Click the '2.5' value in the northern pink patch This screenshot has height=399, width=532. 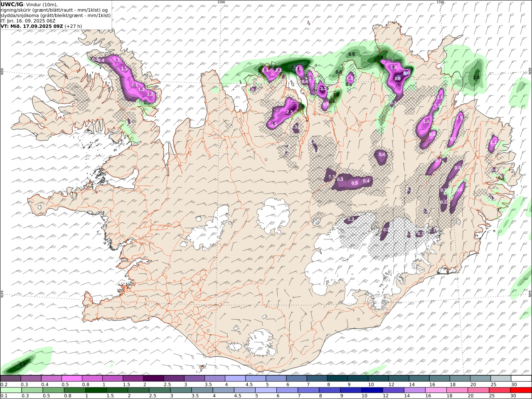(290, 112)
